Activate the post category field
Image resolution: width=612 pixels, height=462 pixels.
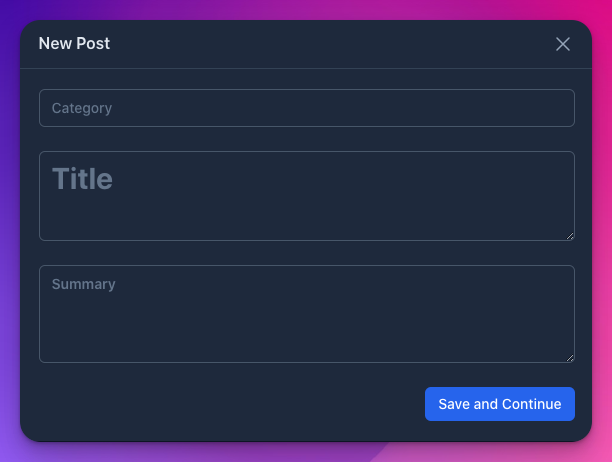click(x=306, y=108)
